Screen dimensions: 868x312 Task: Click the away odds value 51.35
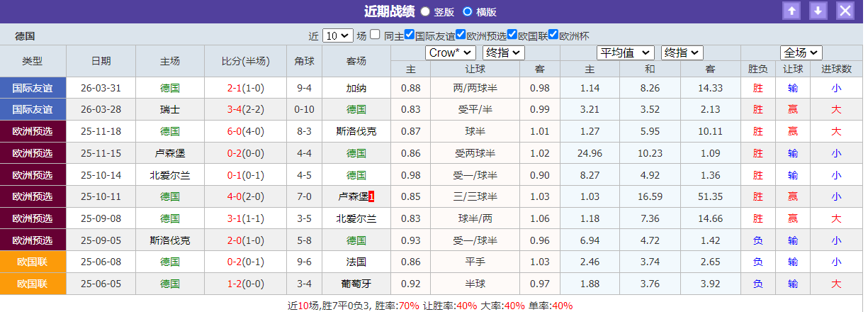tap(710, 196)
